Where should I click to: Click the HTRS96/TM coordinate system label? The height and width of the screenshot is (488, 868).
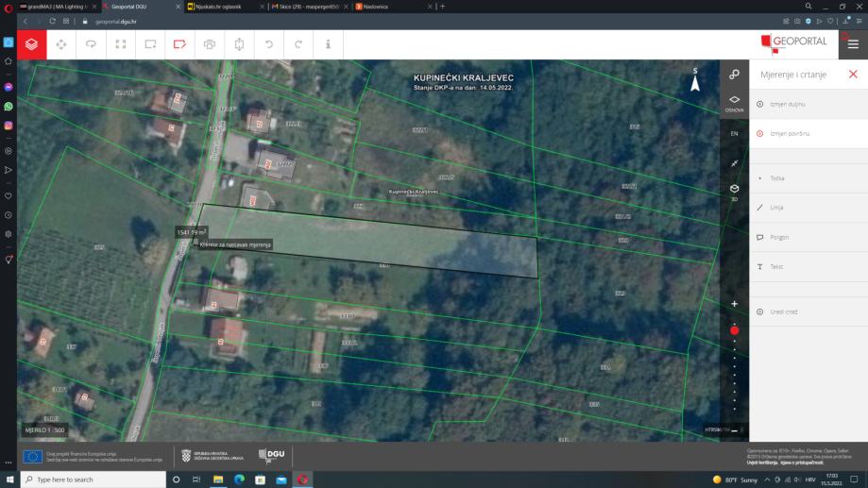click(716, 429)
